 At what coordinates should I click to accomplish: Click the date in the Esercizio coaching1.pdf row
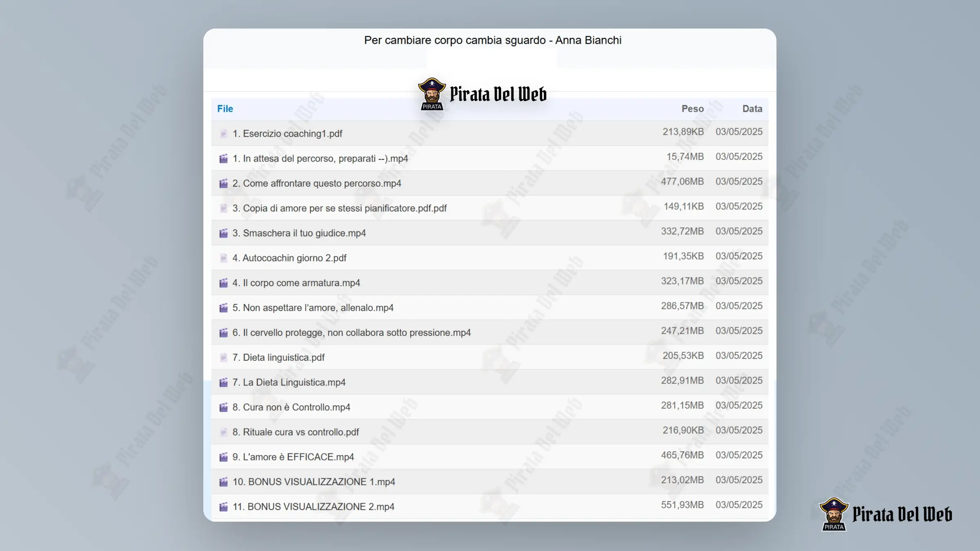739,132
